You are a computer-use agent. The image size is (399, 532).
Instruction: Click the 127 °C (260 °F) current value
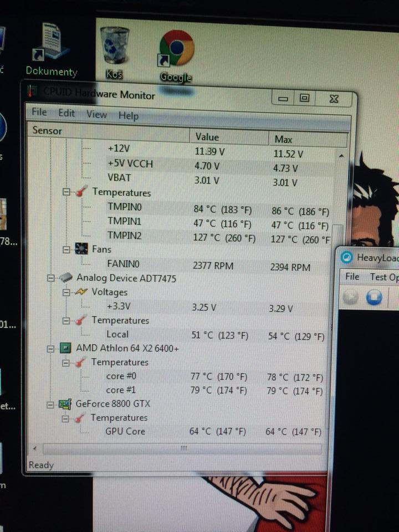[224, 238]
